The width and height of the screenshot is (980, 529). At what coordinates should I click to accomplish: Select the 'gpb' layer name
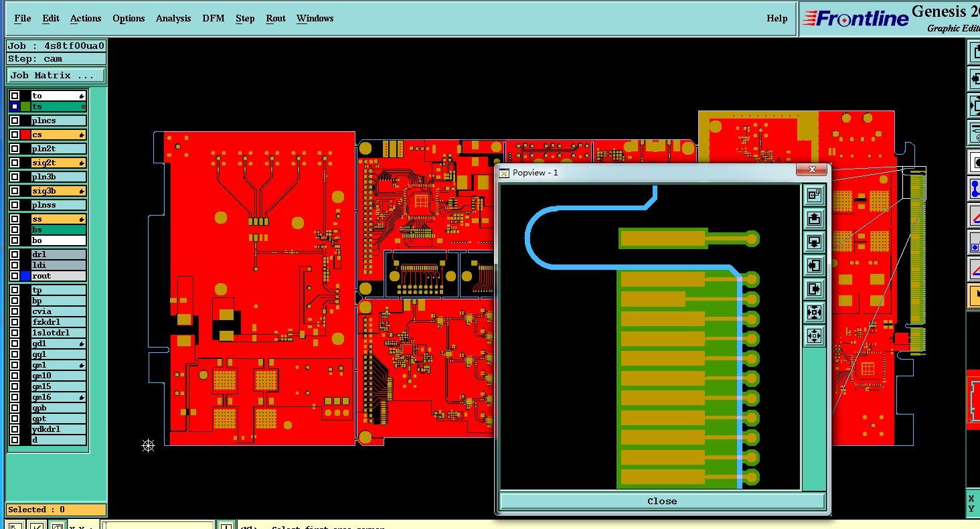pyautogui.click(x=59, y=408)
